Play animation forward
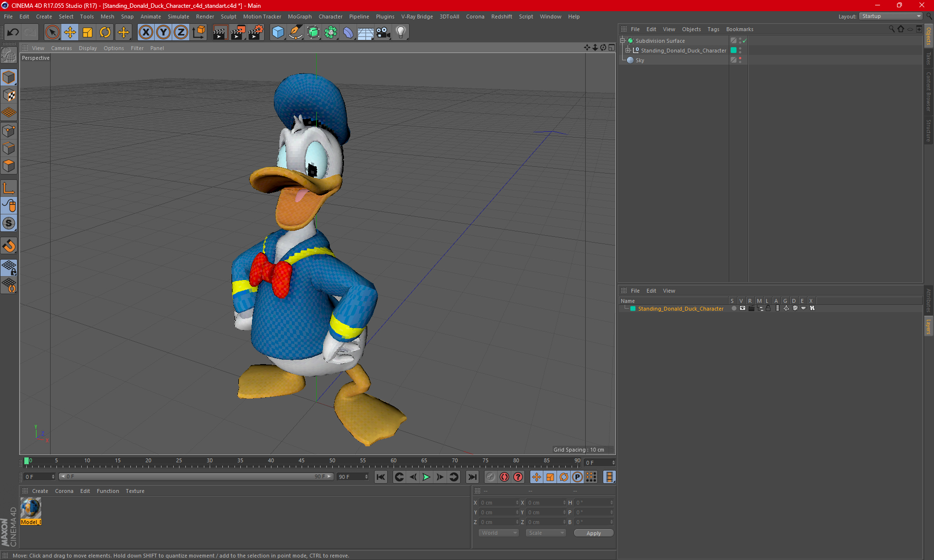Viewport: 934px width, 560px height. pyautogui.click(x=426, y=477)
